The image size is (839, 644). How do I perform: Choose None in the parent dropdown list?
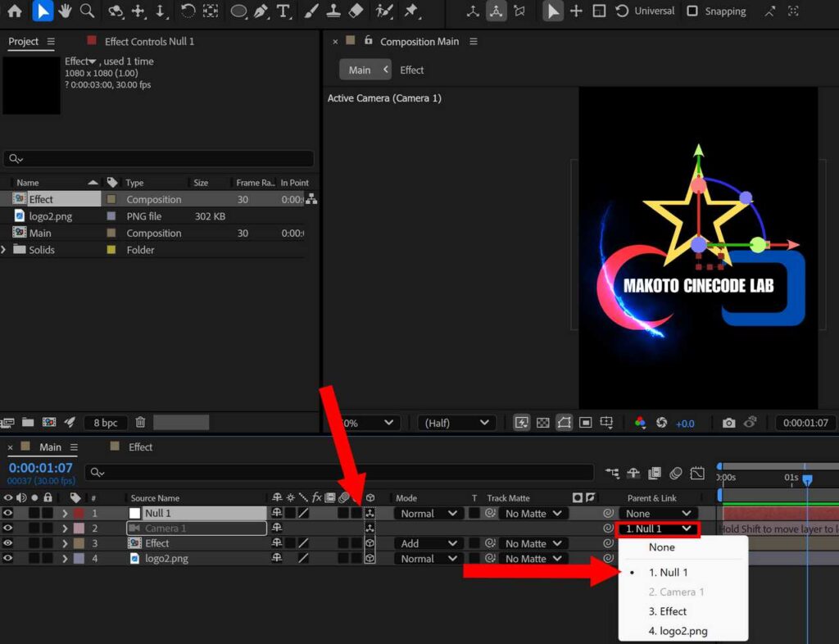[x=661, y=547]
